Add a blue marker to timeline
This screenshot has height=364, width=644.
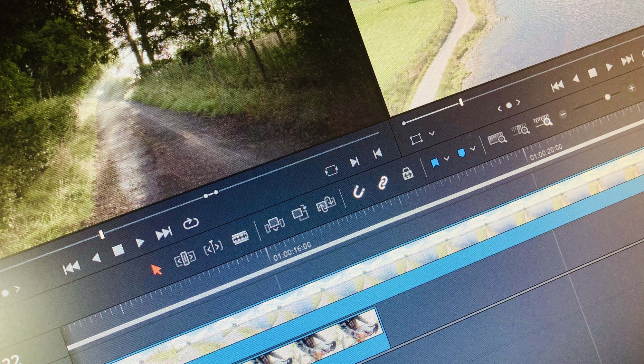pos(462,153)
